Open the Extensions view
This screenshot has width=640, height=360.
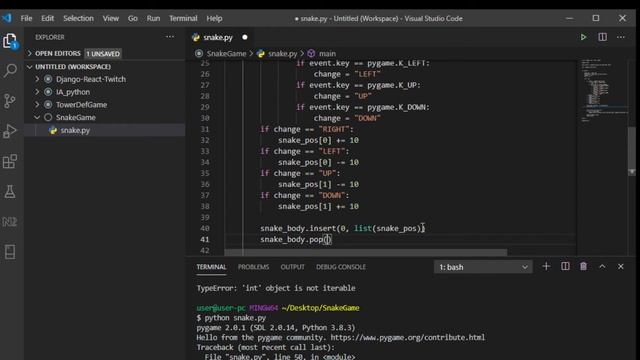(x=10, y=161)
